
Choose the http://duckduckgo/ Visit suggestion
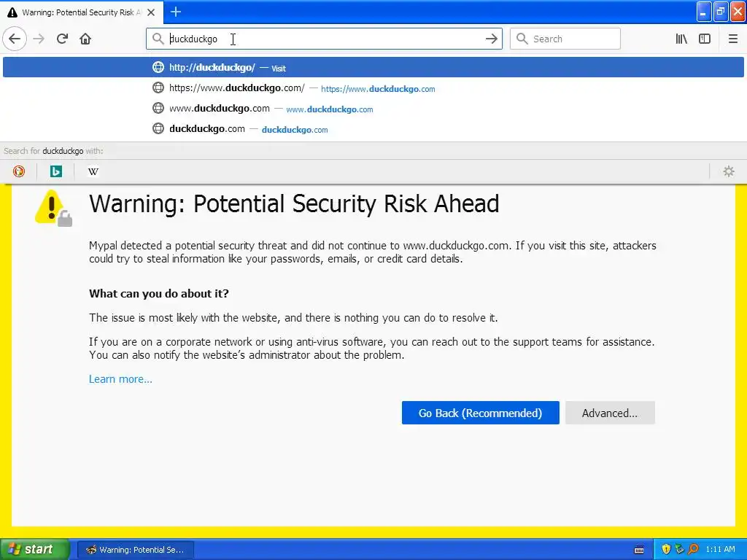pos(373,67)
